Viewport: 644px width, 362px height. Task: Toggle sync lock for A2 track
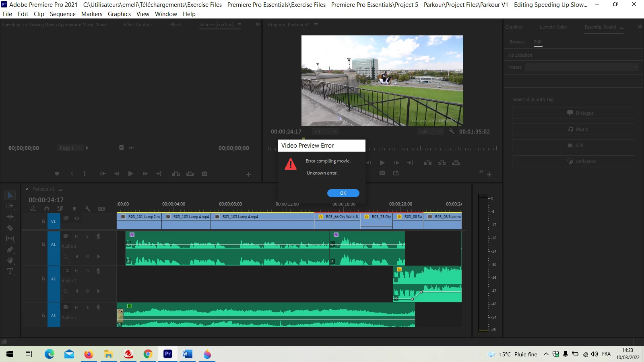(66, 271)
